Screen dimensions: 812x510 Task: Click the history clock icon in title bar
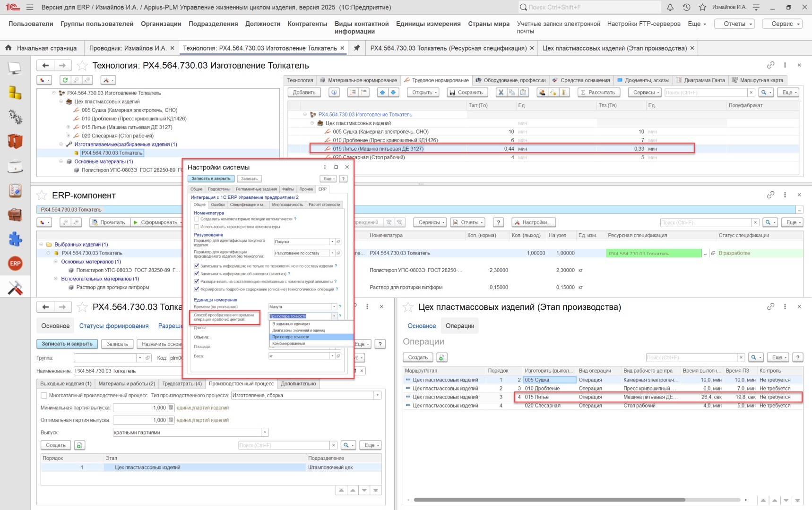686,8
